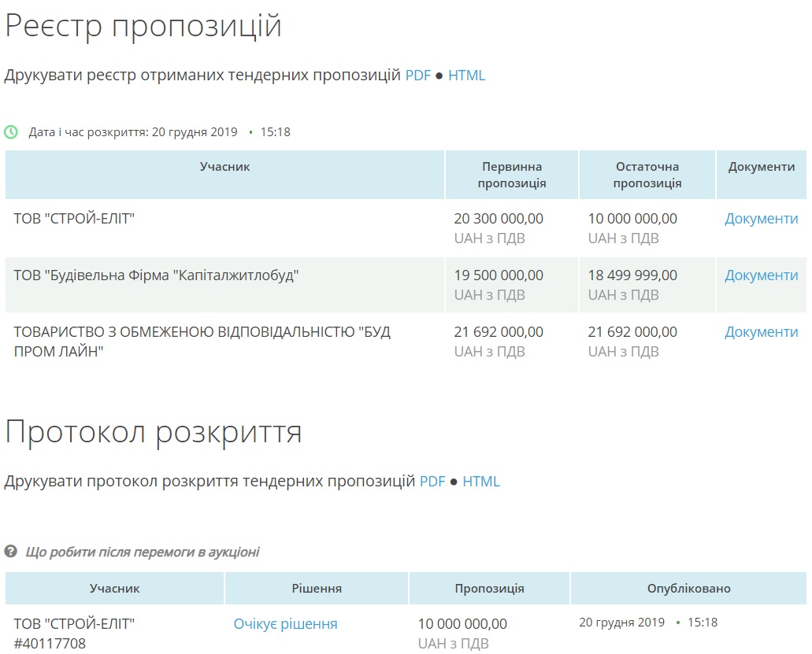
Task: Click the Рішення column header
Action: coord(317,589)
